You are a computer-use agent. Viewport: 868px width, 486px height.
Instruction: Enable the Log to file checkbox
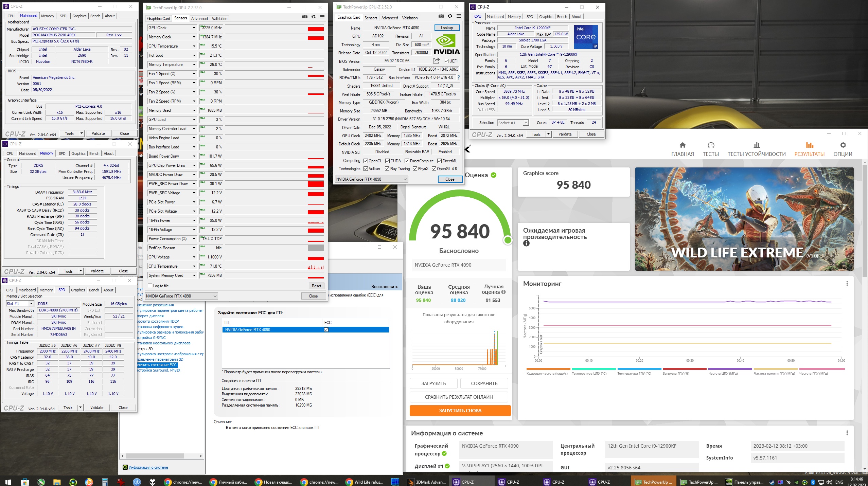click(x=150, y=286)
